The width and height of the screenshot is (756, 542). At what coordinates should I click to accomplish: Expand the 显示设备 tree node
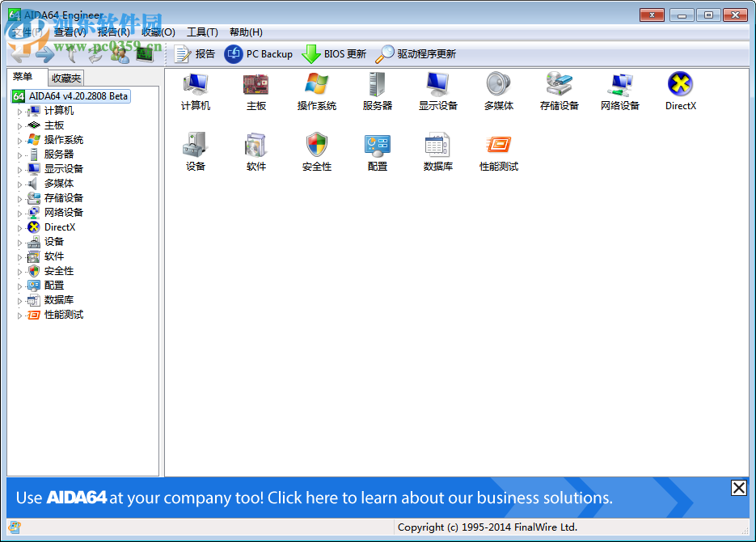point(19,170)
